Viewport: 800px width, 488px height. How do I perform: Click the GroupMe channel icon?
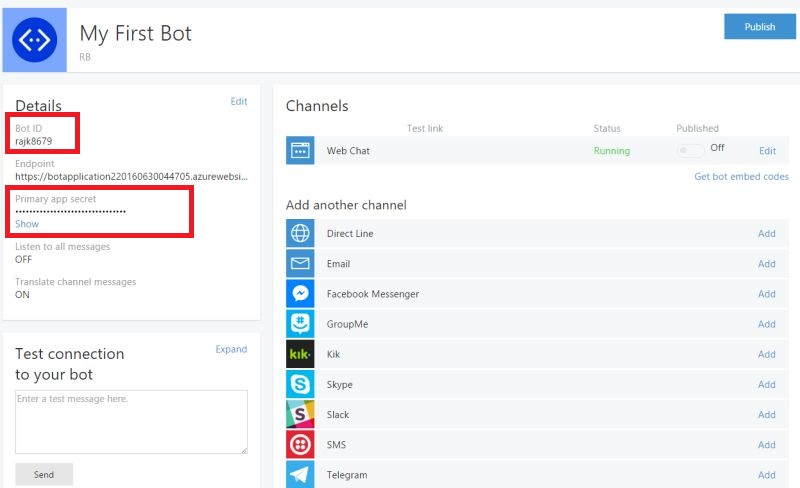point(300,324)
